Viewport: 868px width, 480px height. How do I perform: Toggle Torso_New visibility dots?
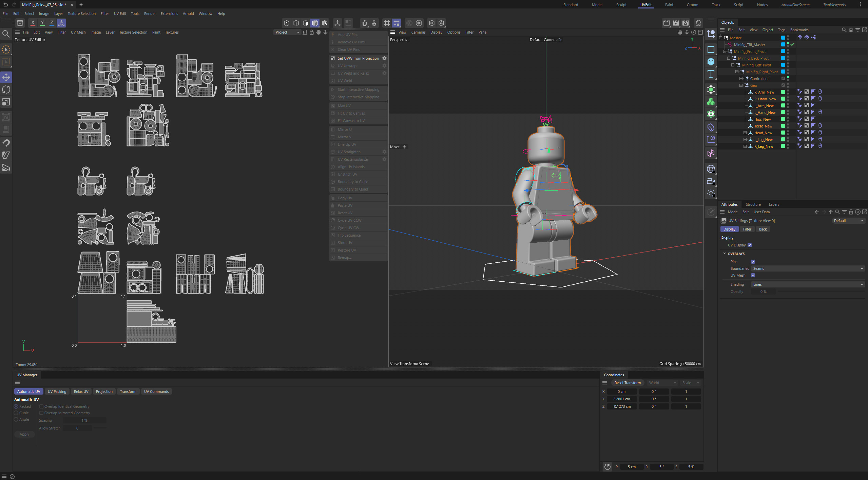[788, 126]
